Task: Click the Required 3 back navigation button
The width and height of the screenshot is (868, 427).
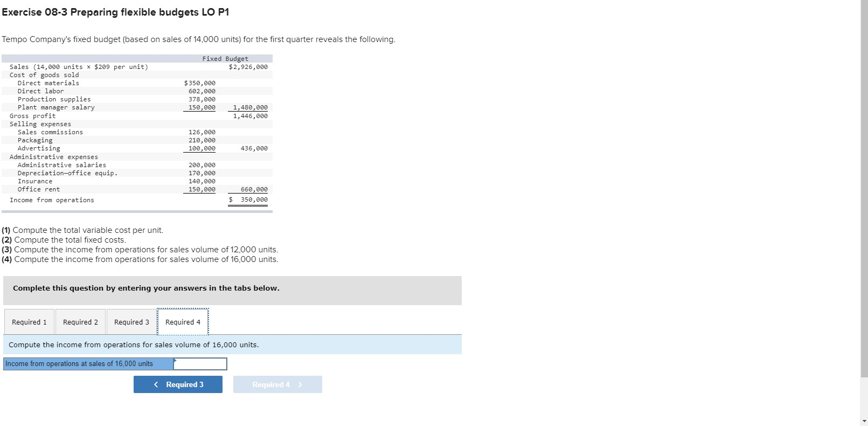Action: click(x=178, y=384)
